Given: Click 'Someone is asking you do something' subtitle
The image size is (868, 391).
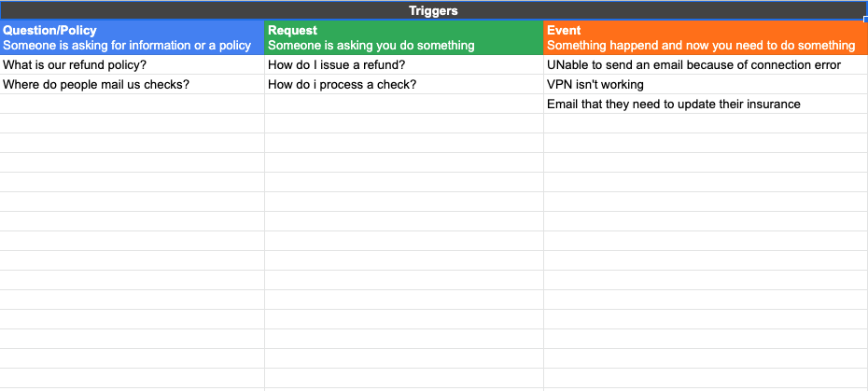Looking at the screenshot, I should click(x=371, y=46).
